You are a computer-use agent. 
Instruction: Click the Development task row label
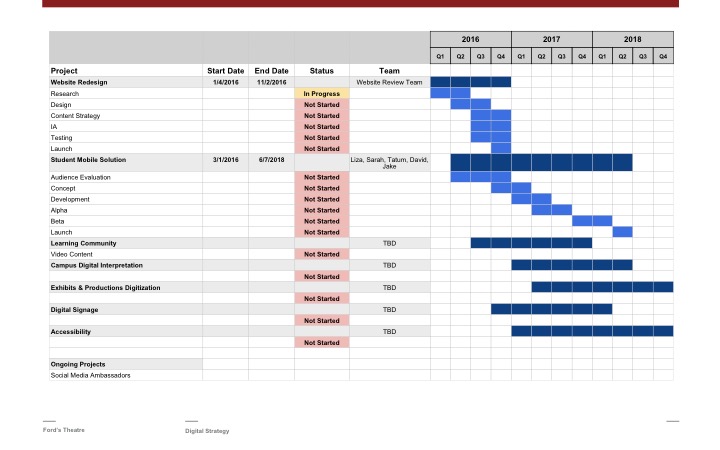(x=70, y=199)
